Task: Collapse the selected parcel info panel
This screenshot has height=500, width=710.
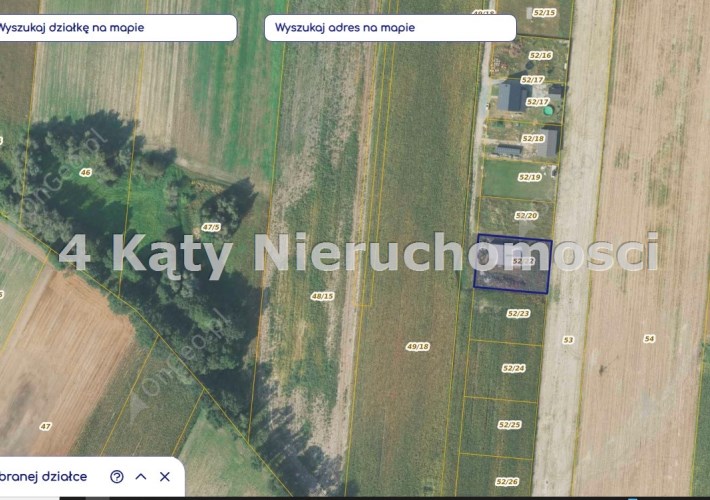Action: pyautogui.click(x=141, y=477)
